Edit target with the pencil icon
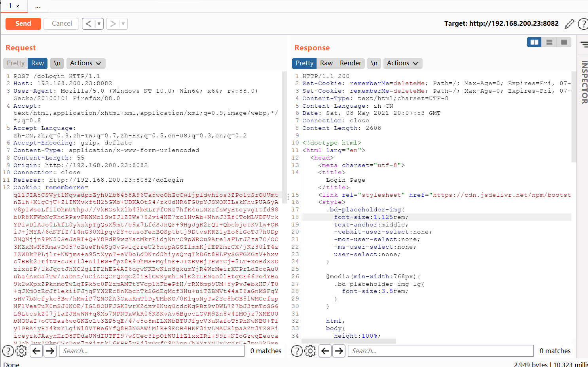Screen dimensions: 588x367 (x=569, y=24)
